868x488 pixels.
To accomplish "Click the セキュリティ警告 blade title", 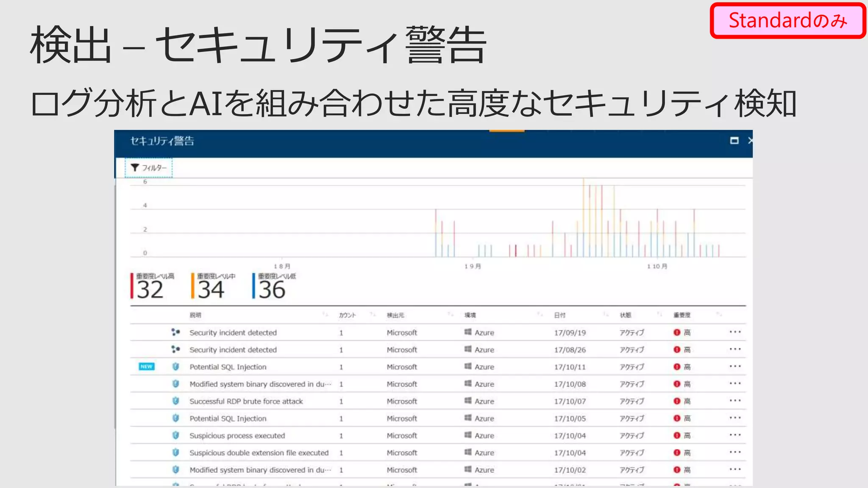I will [x=162, y=141].
